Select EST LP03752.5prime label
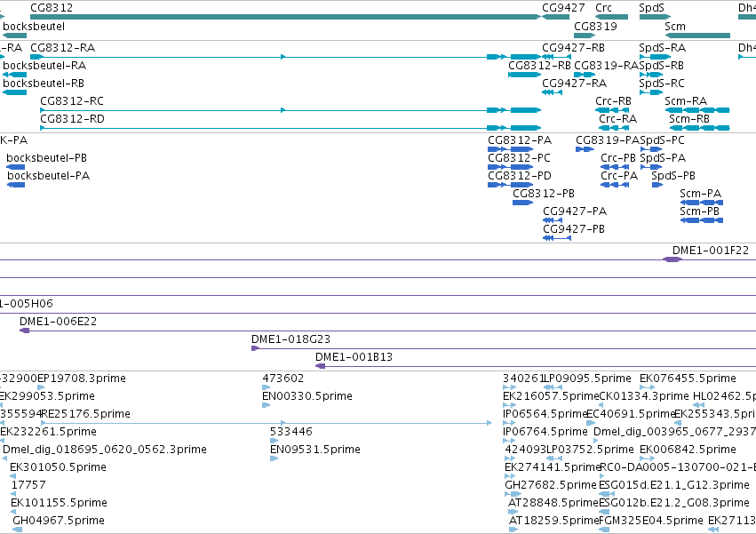The height and width of the screenshot is (534, 756). coord(590,450)
